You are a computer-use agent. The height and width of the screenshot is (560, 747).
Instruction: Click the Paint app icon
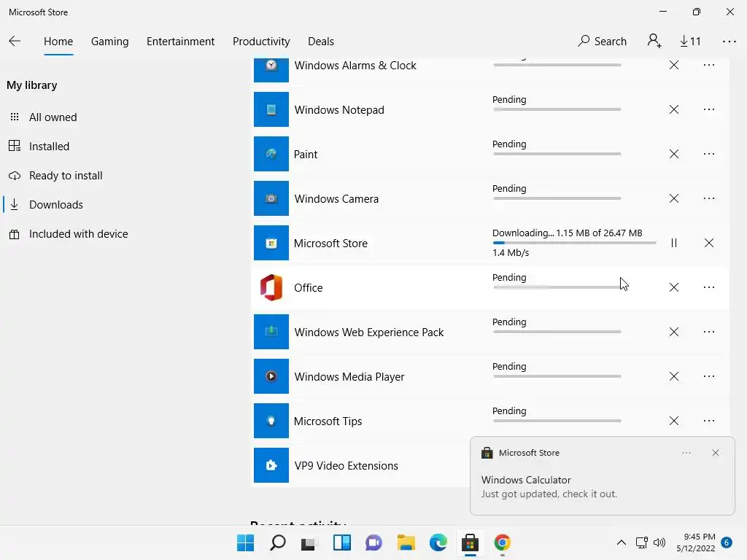click(271, 154)
